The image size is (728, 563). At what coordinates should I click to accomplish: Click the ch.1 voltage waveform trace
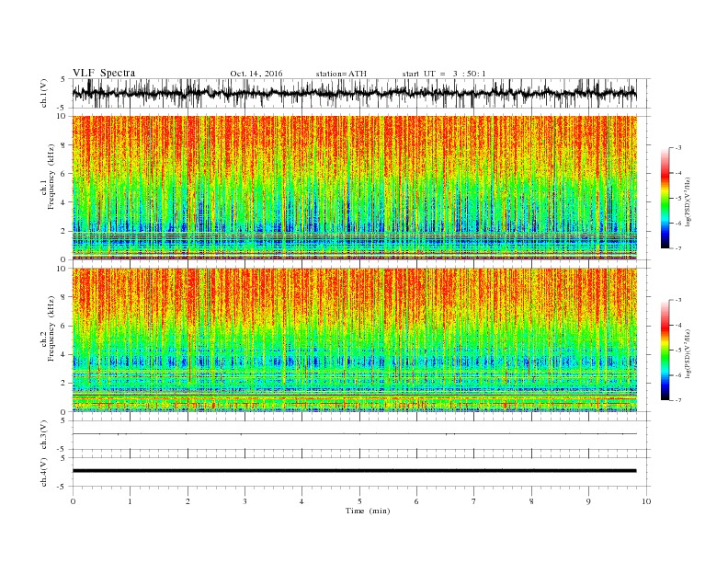(x=354, y=93)
